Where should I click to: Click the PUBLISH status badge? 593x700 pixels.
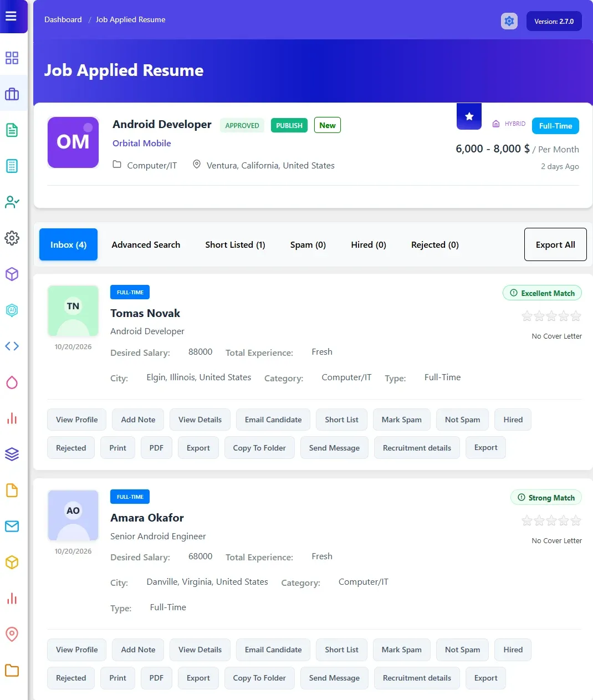[289, 125]
